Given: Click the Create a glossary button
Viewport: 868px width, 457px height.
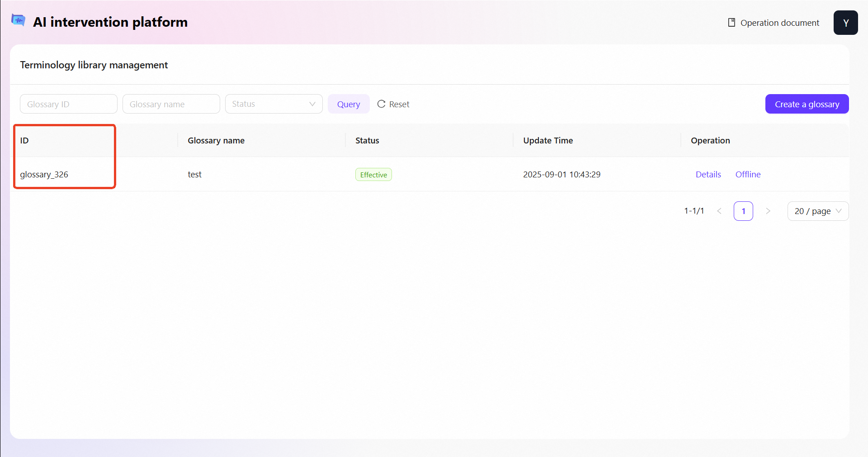Looking at the screenshot, I should (x=807, y=104).
